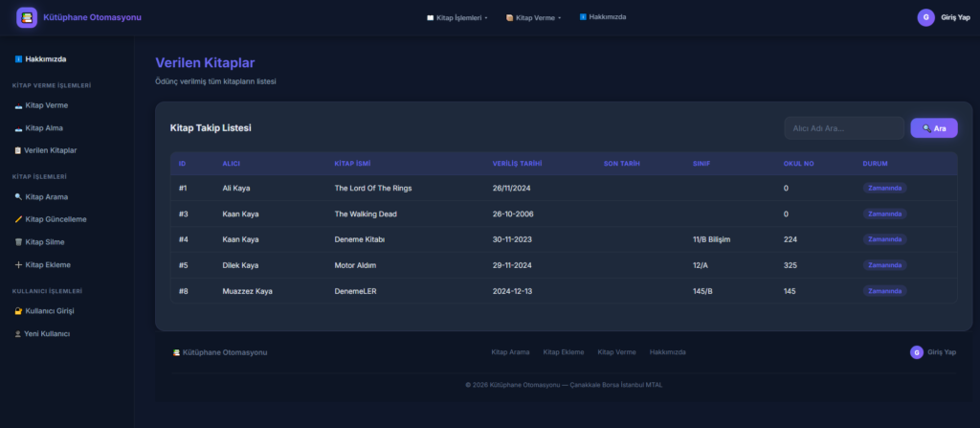Open Kitap Güncelleme pencil item in sidebar
The width and height of the screenshot is (980, 428).
pyautogui.click(x=55, y=219)
